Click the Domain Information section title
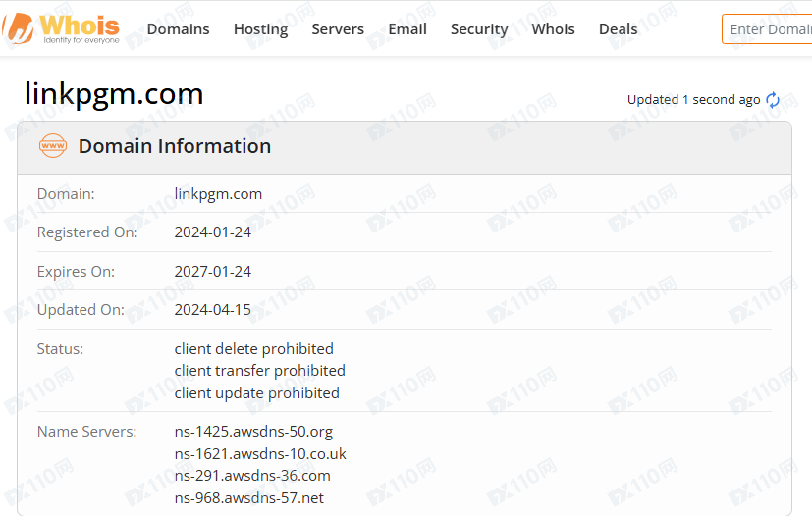The image size is (812, 516). [175, 147]
